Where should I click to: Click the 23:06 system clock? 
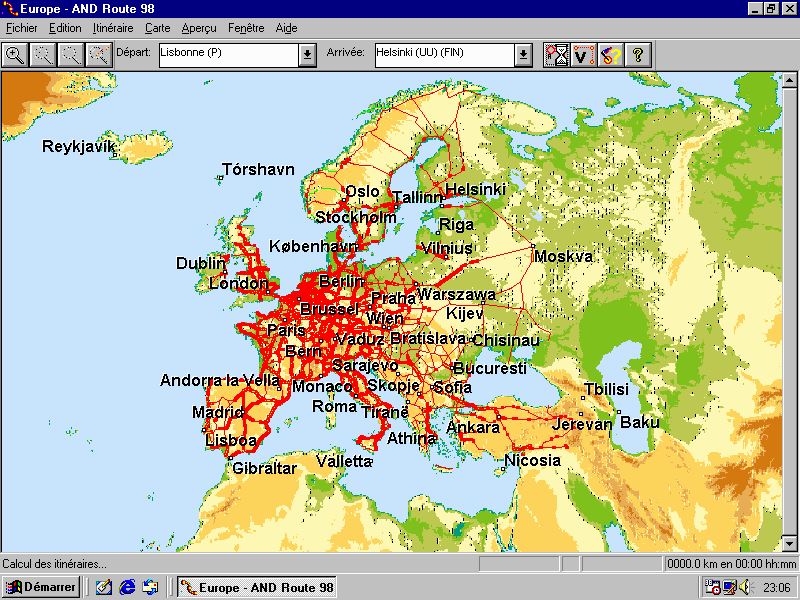coord(777,588)
